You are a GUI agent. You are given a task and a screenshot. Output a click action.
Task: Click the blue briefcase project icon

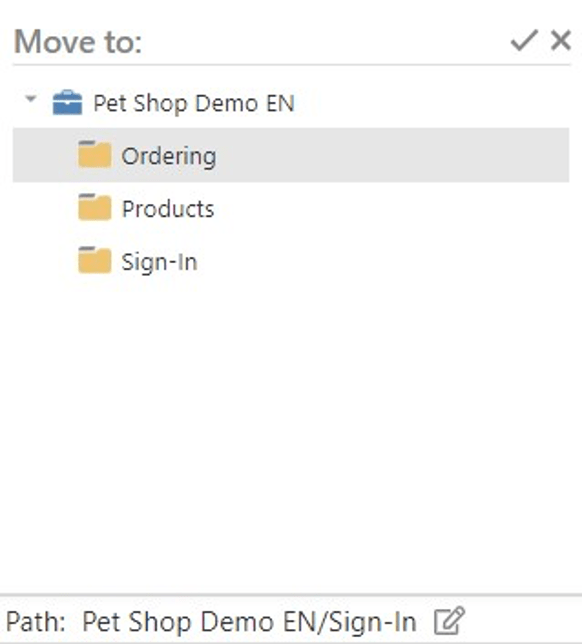[67, 103]
